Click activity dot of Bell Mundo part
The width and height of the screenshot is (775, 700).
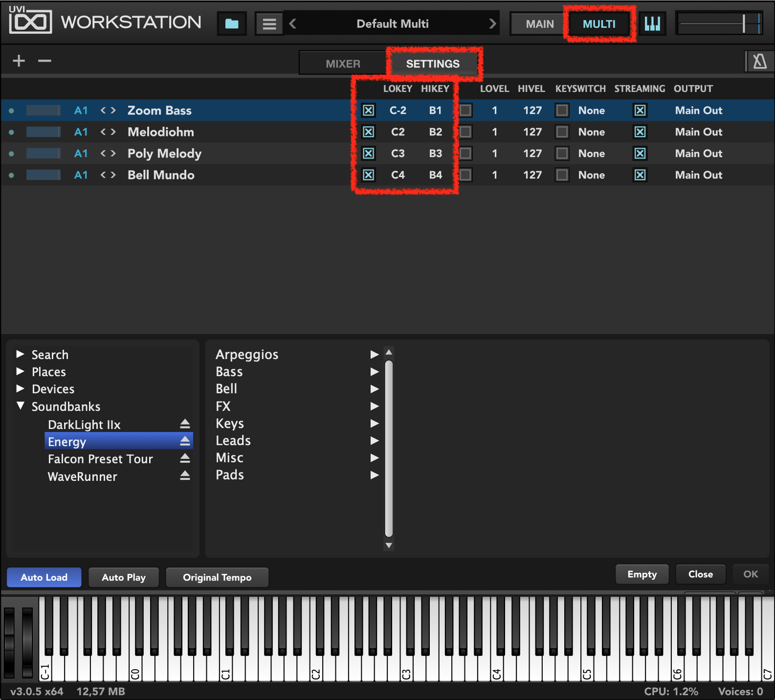tap(11, 175)
